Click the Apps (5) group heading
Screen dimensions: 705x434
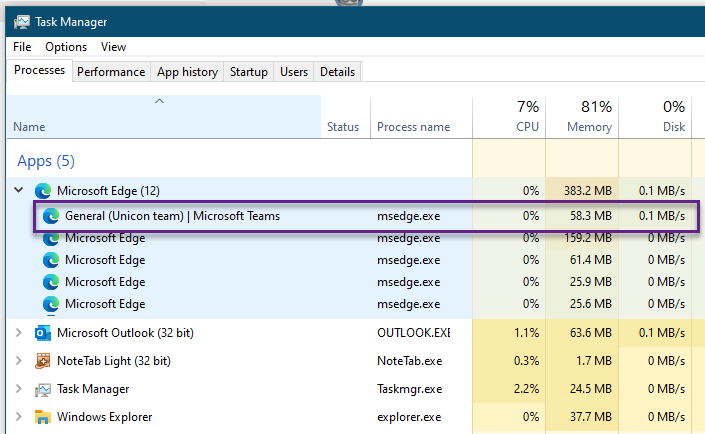coord(46,161)
